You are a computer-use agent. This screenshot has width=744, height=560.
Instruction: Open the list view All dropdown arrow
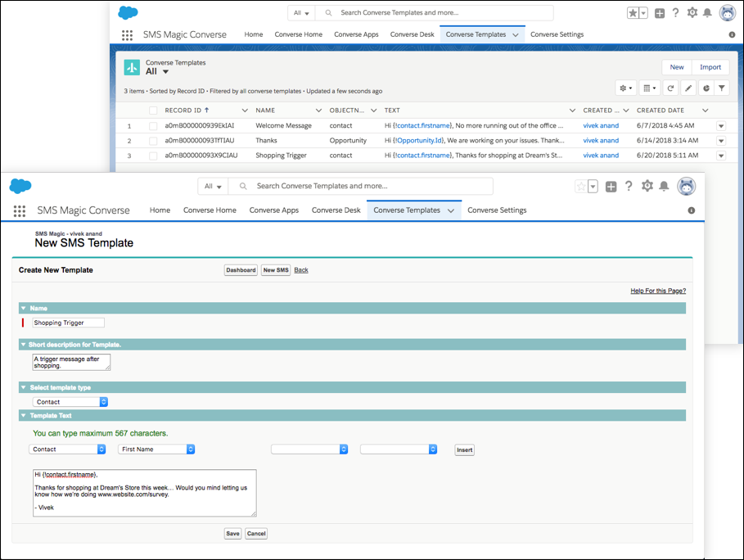coord(165,72)
